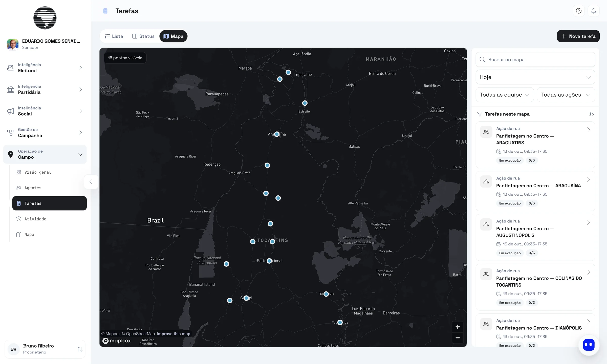Open Mapa in the sidebar submenu
Image resolution: width=607 pixels, height=364 pixels.
pos(49,235)
